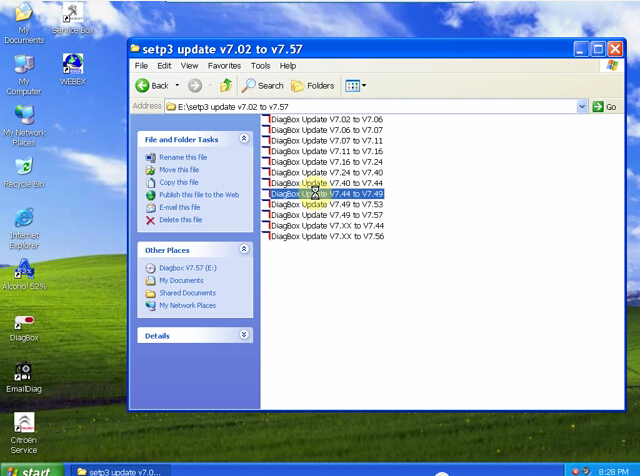Open My Network Places in Other Places
Image resolution: width=640 pixels, height=476 pixels.
point(187,305)
